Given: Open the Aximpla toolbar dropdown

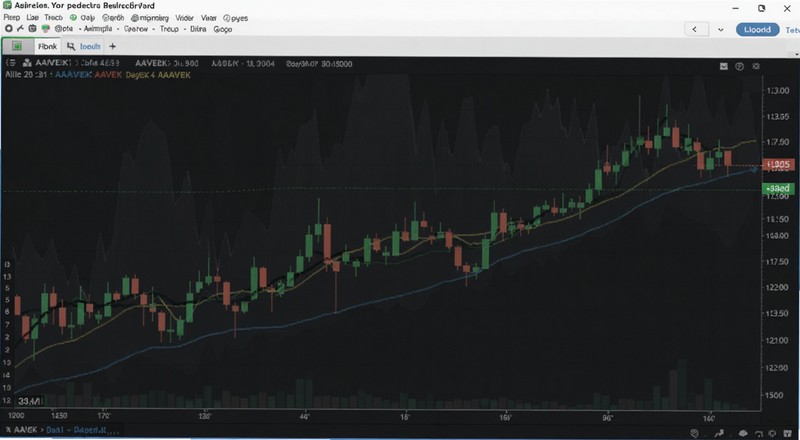Looking at the screenshot, I should pyautogui.click(x=99, y=29).
